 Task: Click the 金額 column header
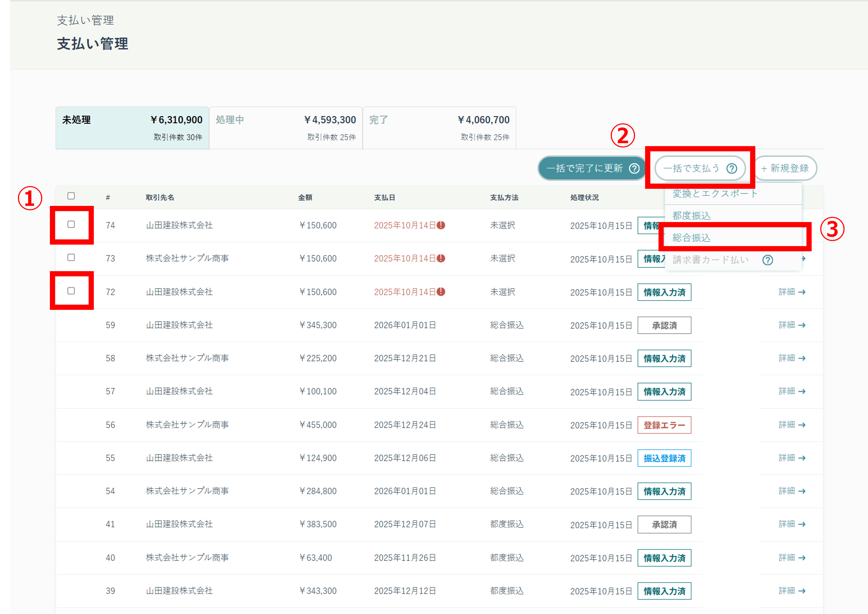(305, 197)
